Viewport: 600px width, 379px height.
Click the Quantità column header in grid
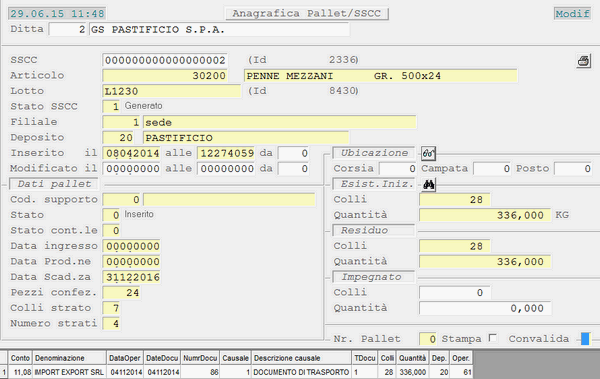click(412, 358)
